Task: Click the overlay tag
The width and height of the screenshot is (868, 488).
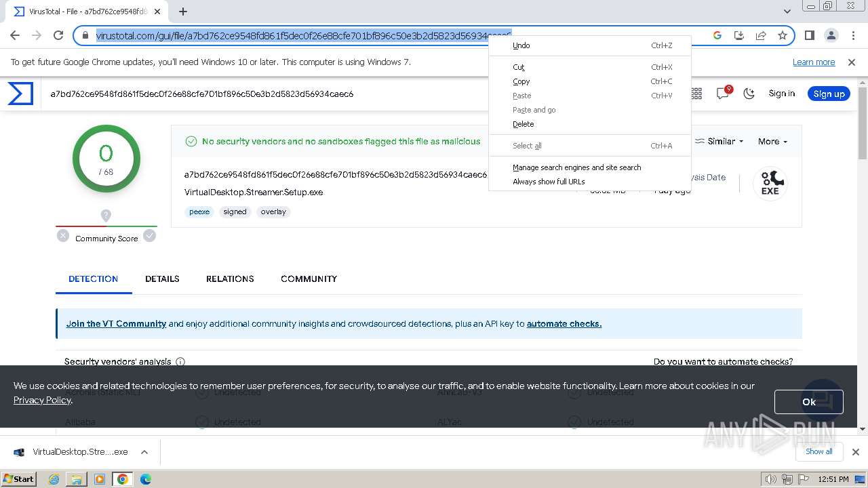Action: pos(273,212)
